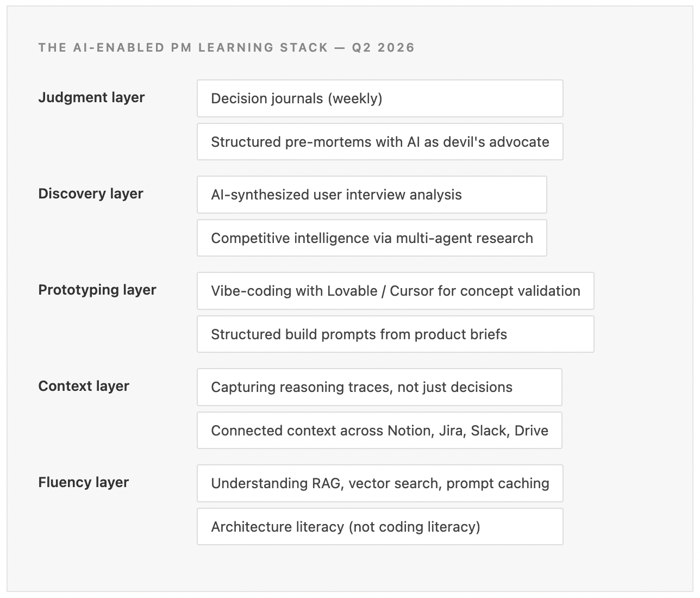Click the capturing reasoning traces box
Screen dimensions: 700x598
(379, 387)
